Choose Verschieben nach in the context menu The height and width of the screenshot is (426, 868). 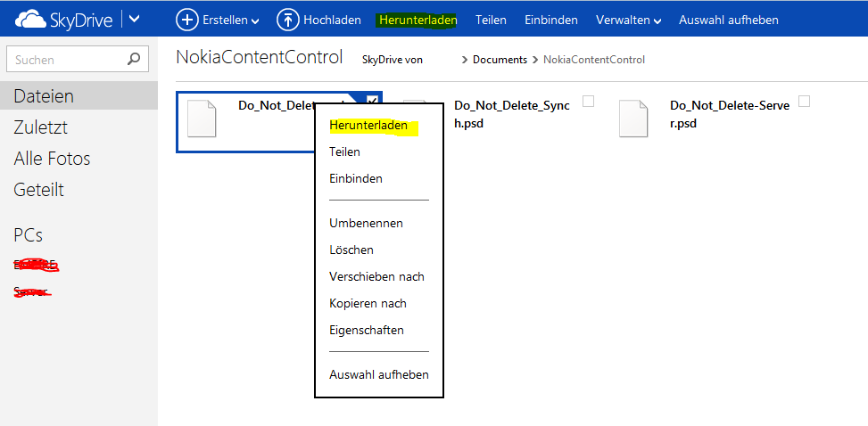[377, 276]
